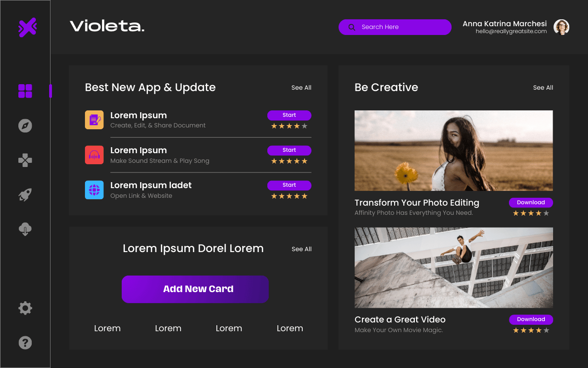This screenshot has width=588, height=368.
Task: Open the dashboard grid icon in sidebar
Action: pos(25,91)
